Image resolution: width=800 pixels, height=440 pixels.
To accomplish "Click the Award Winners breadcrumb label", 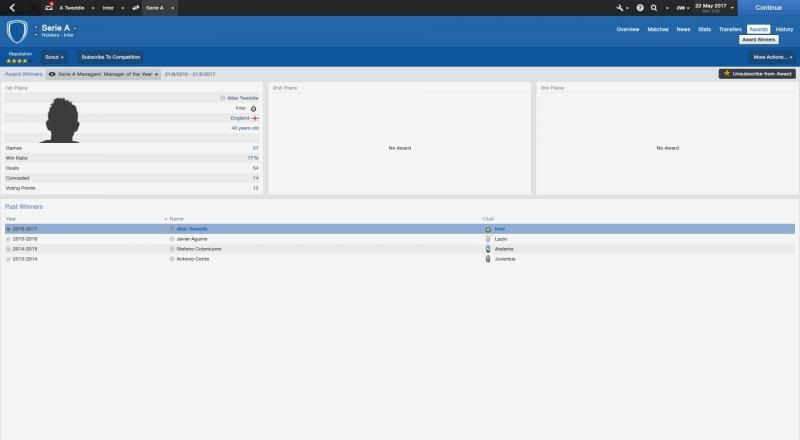I will point(23,74).
